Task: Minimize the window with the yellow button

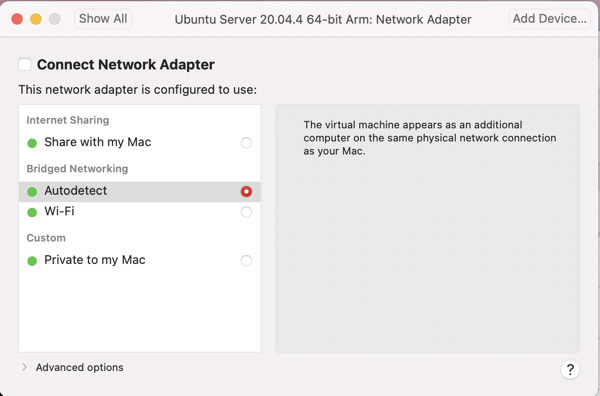Action: coord(36,19)
